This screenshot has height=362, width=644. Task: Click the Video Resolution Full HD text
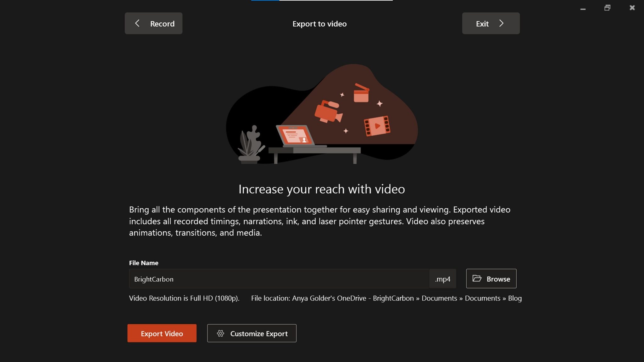coord(184,298)
